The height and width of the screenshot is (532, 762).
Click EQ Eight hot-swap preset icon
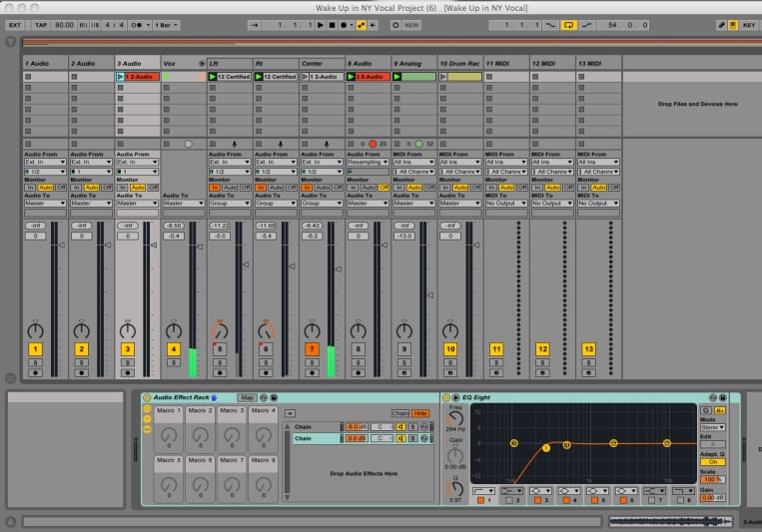click(713, 397)
